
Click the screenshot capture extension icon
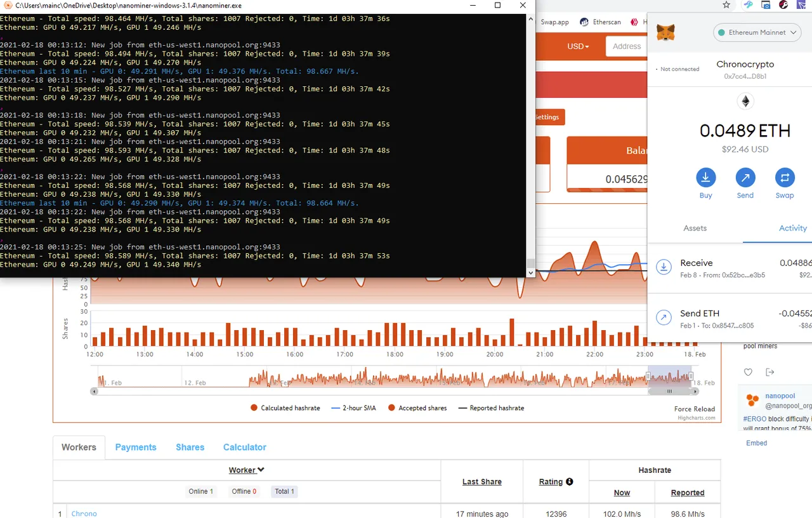[x=766, y=5]
